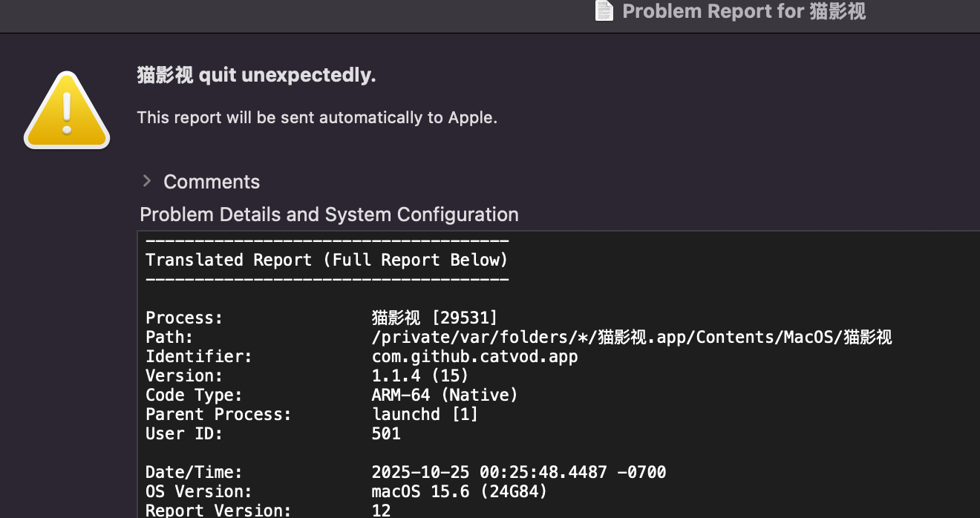
Task: Click the "Translated Report (Full Report Below)" line
Action: (x=327, y=260)
